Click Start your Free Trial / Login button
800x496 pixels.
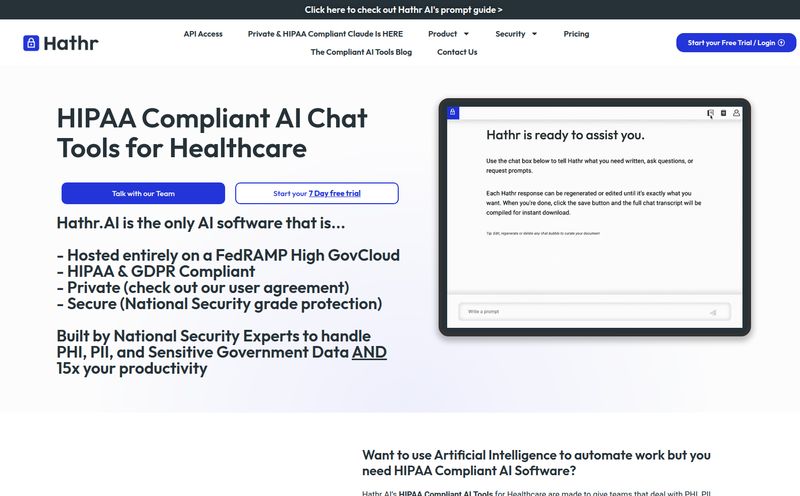pos(736,43)
